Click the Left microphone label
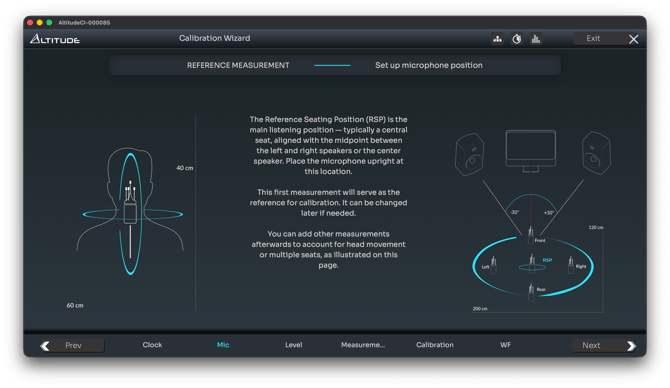Image resolution: width=670 pixels, height=388 pixels. tap(485, 267)
